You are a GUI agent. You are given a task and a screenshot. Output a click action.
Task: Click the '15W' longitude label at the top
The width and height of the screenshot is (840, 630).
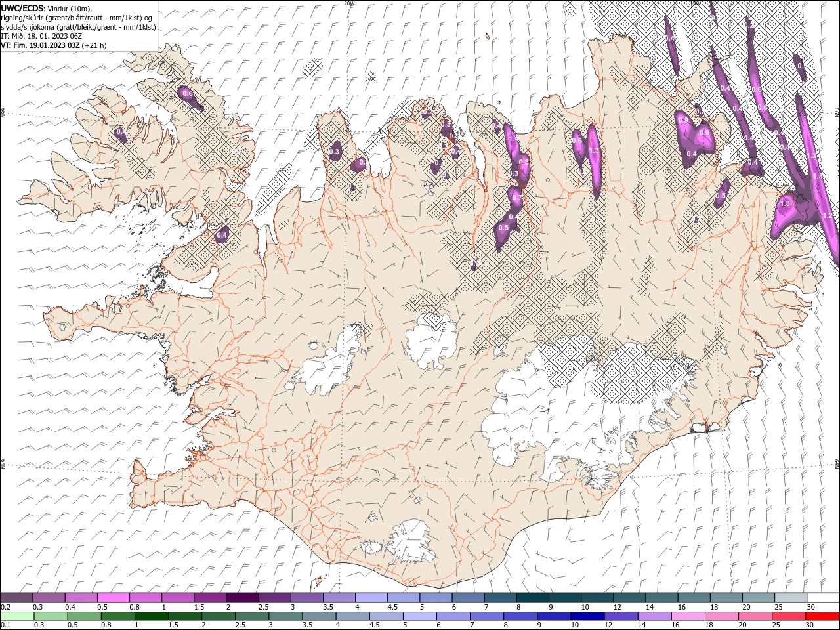point(695,3)
